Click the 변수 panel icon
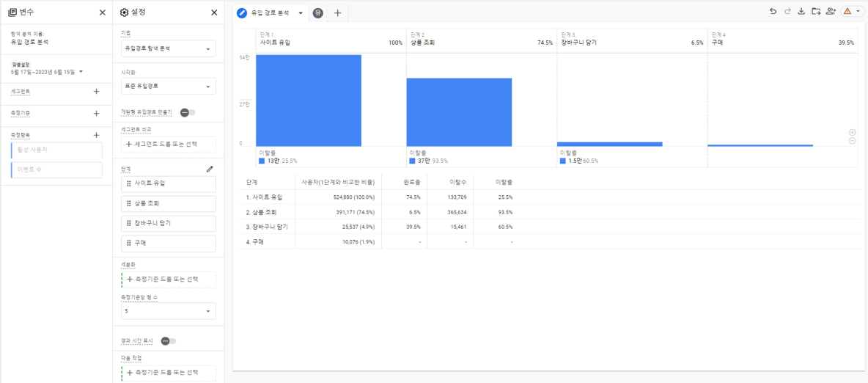 (x=12, y=12)
